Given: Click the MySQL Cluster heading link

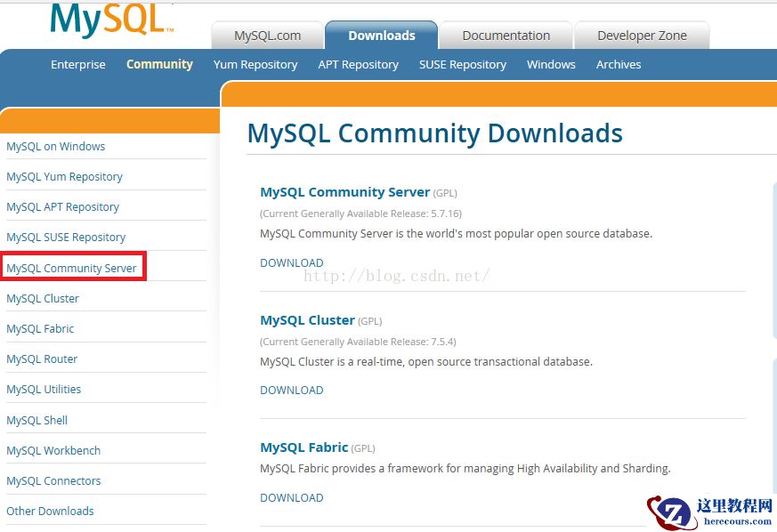Looking at the screenshot, I should 308,320.
